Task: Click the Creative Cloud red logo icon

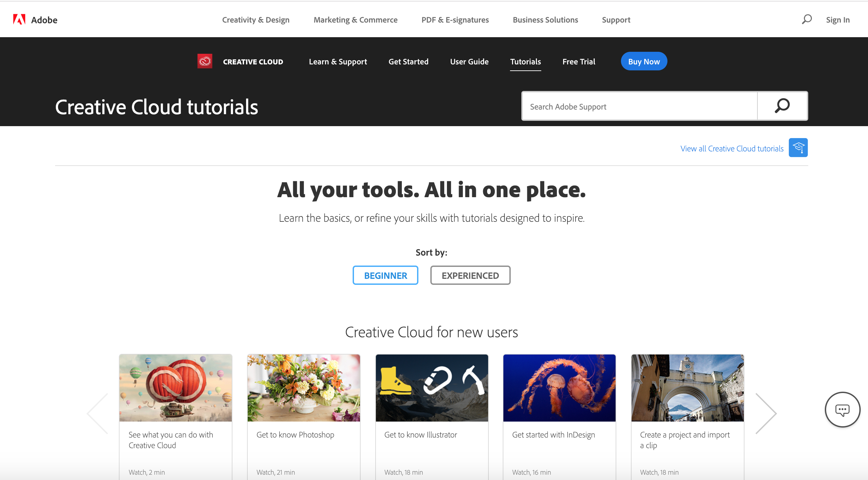Action: click(205, 61)
